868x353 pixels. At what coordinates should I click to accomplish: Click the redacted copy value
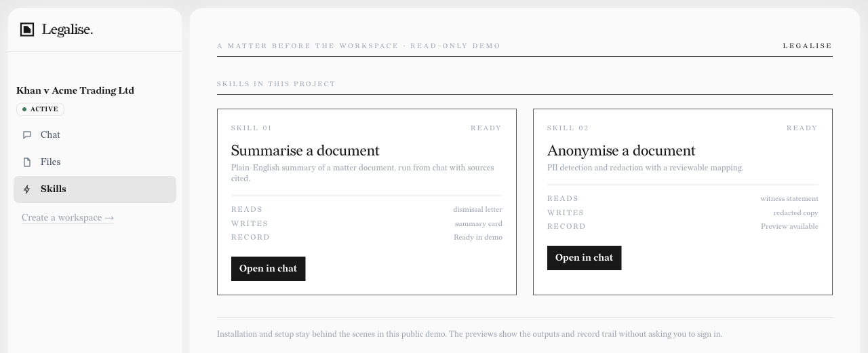tap(796, 213)
